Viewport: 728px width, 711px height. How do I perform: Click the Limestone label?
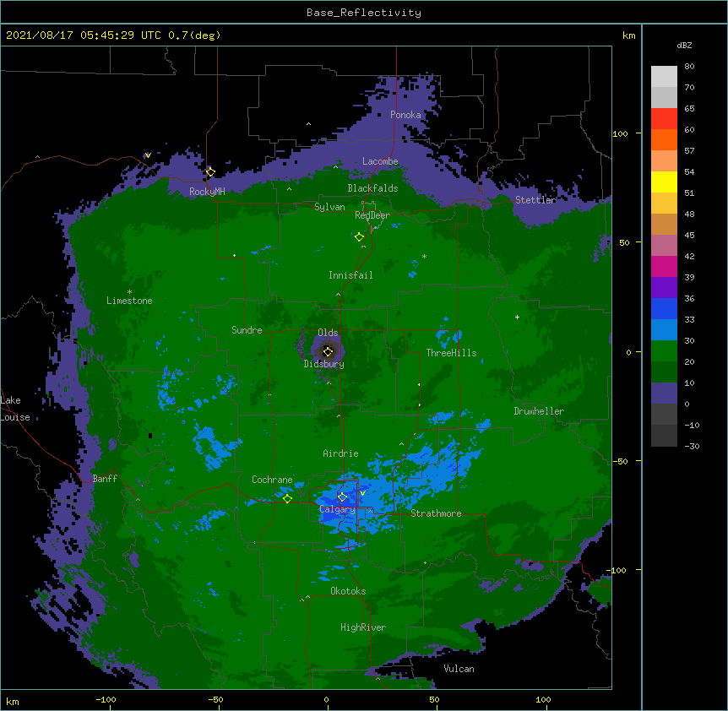click(x=129, y=301)
